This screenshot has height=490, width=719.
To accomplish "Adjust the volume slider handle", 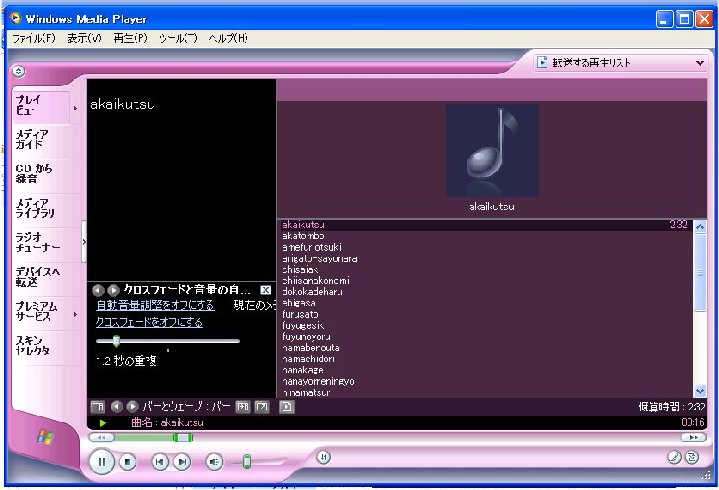I will tap(247, 461).
